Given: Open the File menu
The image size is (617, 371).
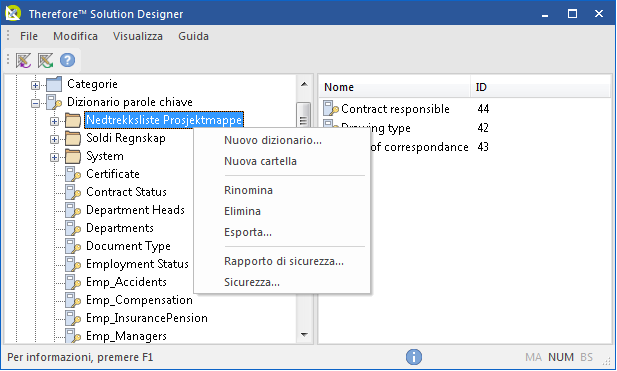Looking at the screenshot, I should pyautogui.click(x=29, y=36).
